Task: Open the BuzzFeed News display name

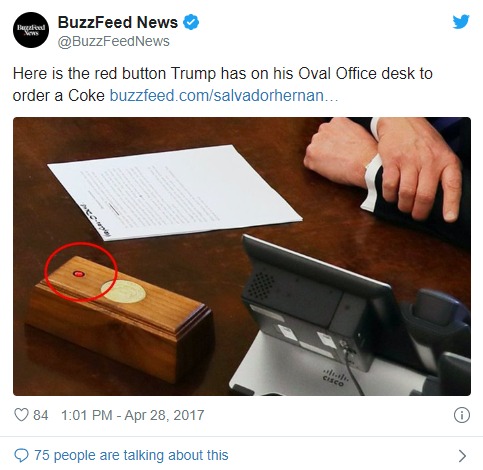Action: pos(118,22)
